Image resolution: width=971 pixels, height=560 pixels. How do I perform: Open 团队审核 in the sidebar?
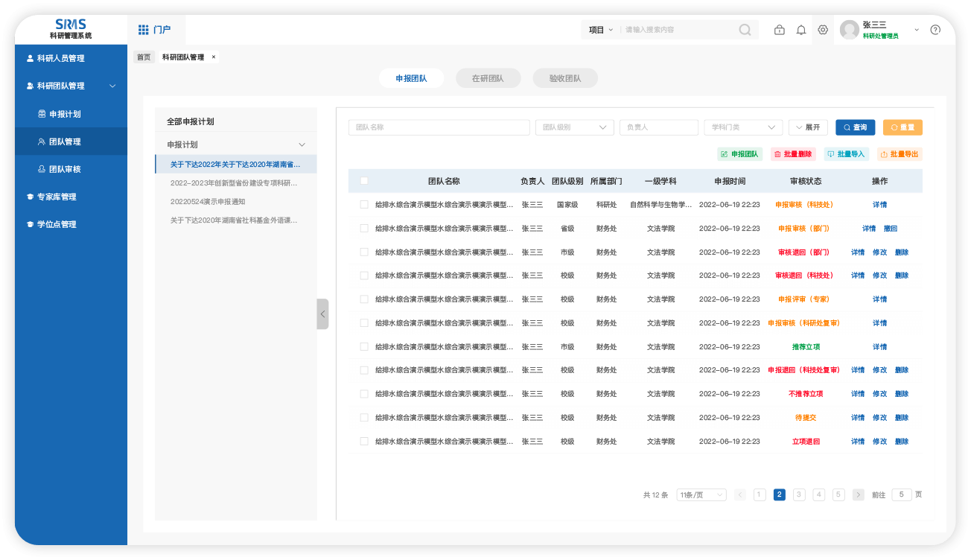pos(71,169)
